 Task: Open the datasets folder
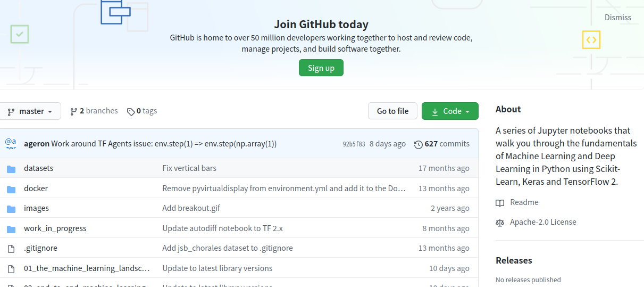point(38,168)
